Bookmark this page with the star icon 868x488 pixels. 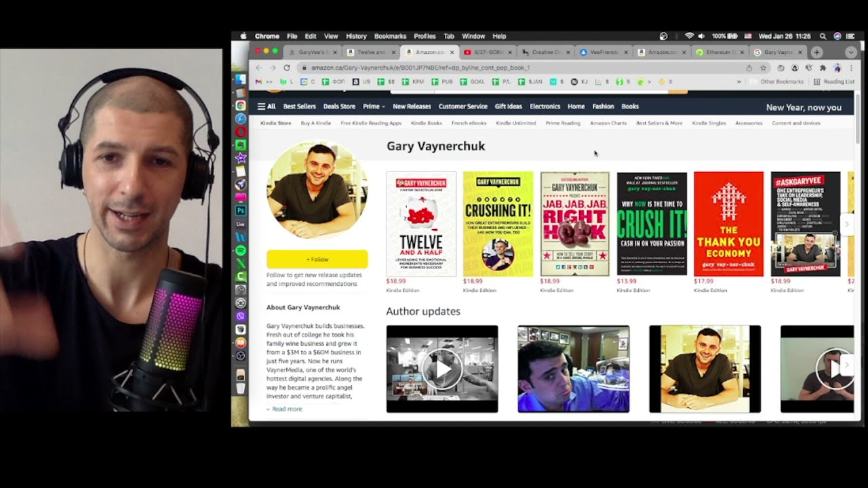click(x=763, y=68)
